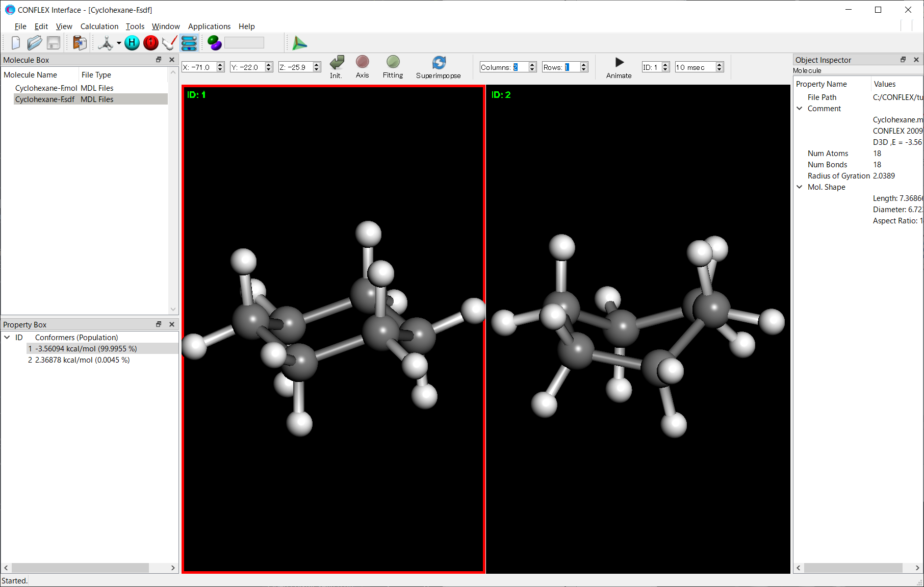Start playback with the Animate button
924x587 pixels.
pyautogui.click(x=619, y=67)
